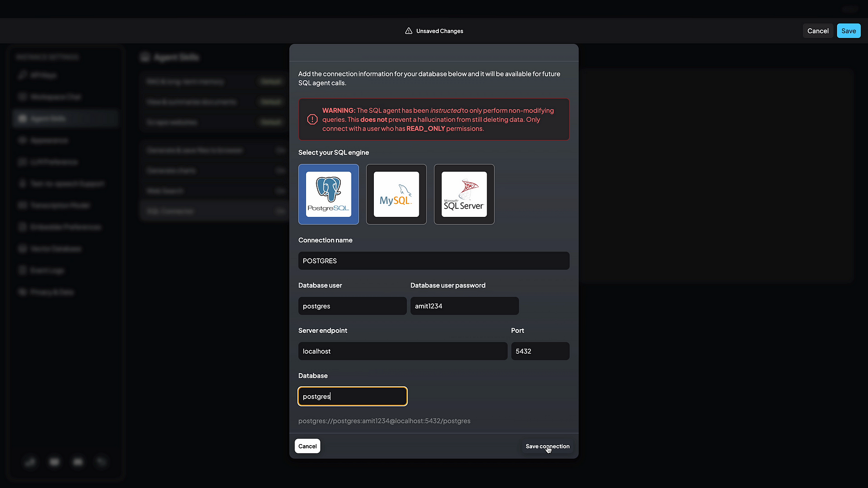Viewport: 868px width, 488px height.
Task: Click the red warning exclamation icon
Action: [x=312, y=119]
